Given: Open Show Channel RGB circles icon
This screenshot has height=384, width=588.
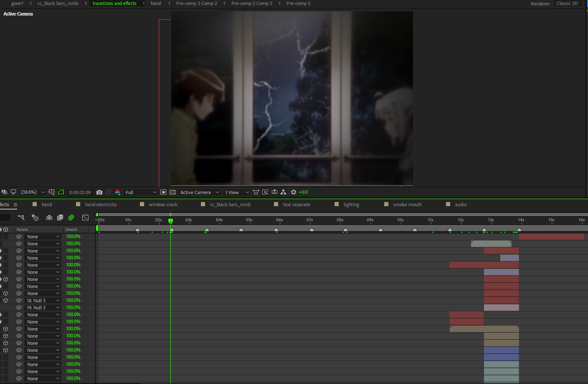Looking at the screenshot, I should coord(118,192).
